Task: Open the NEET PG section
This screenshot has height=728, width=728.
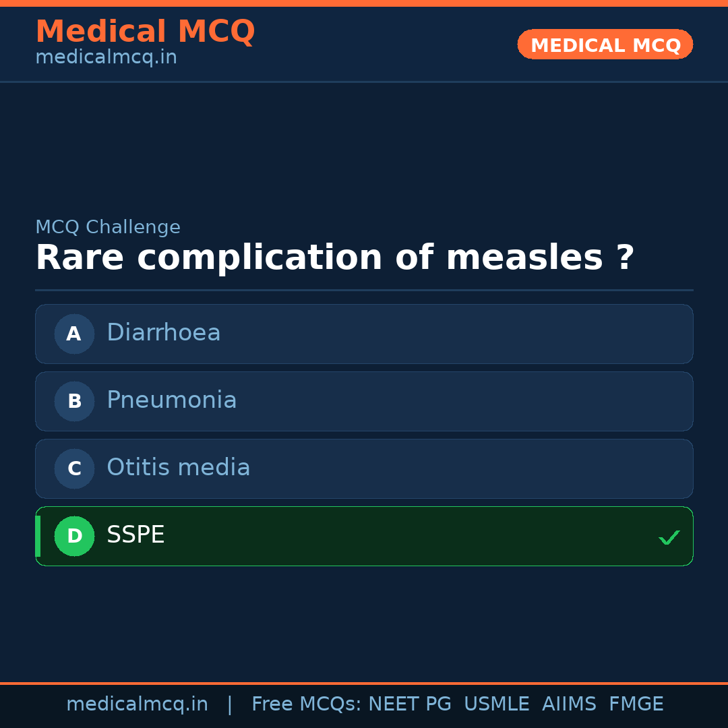Action: click(409, 704)
